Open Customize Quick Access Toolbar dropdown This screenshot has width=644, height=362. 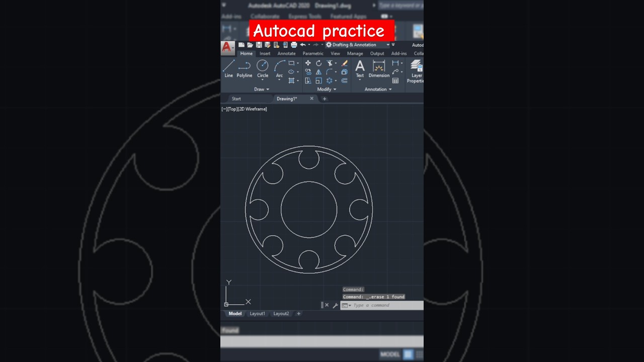coord(393,45)
